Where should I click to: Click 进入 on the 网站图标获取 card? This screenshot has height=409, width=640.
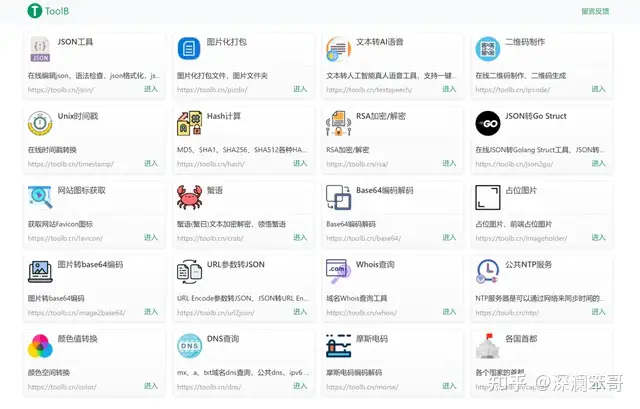pyautogui.click(x=151, y=238)
